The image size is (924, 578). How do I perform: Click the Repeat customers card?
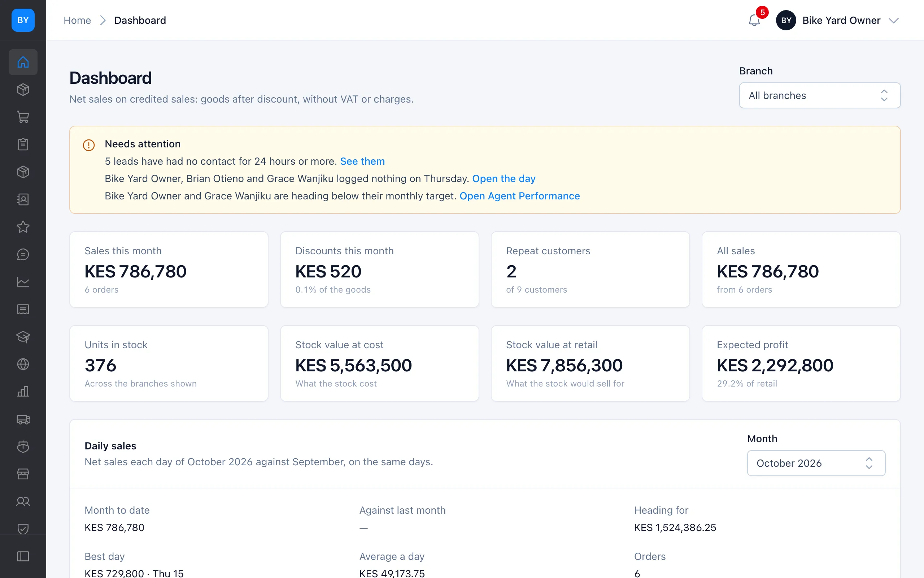[590, 269]
